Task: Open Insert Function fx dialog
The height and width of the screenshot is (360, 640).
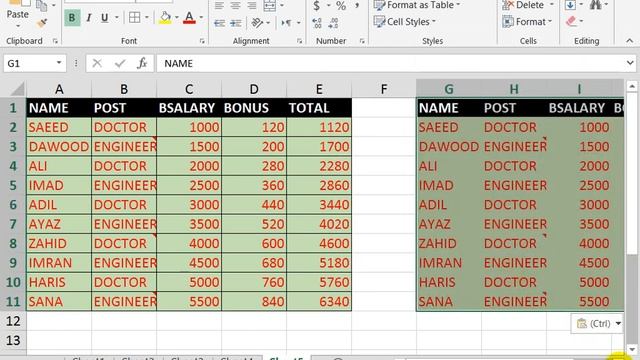Action: coord(142,63)
